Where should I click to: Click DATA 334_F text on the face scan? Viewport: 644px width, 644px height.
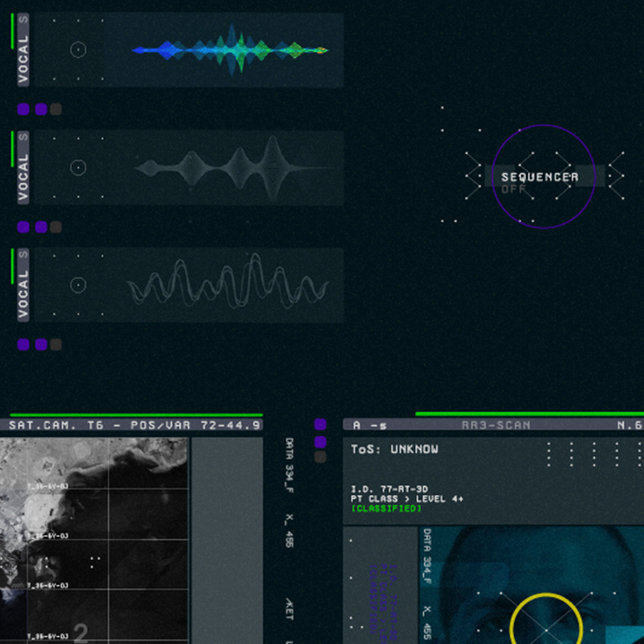[x=427, y=556]
